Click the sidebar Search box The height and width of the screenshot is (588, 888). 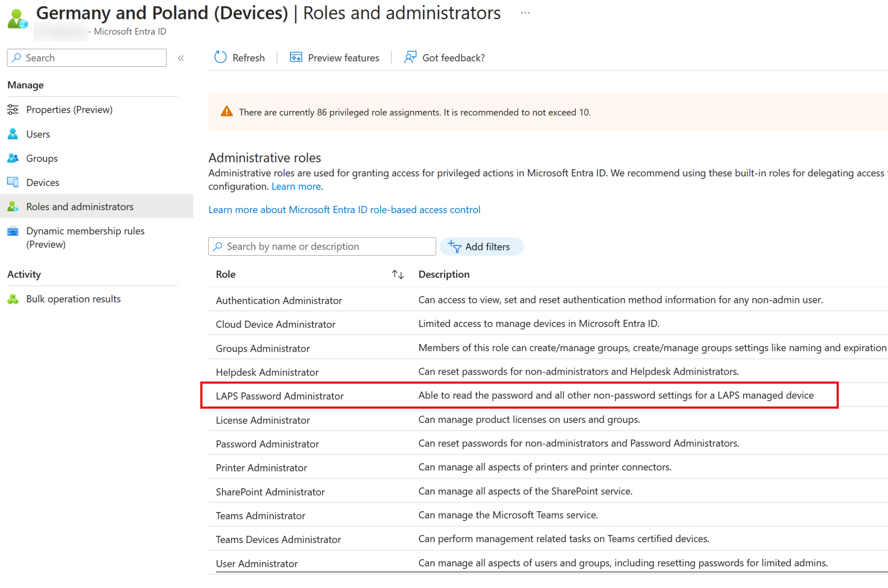[86, 58]
